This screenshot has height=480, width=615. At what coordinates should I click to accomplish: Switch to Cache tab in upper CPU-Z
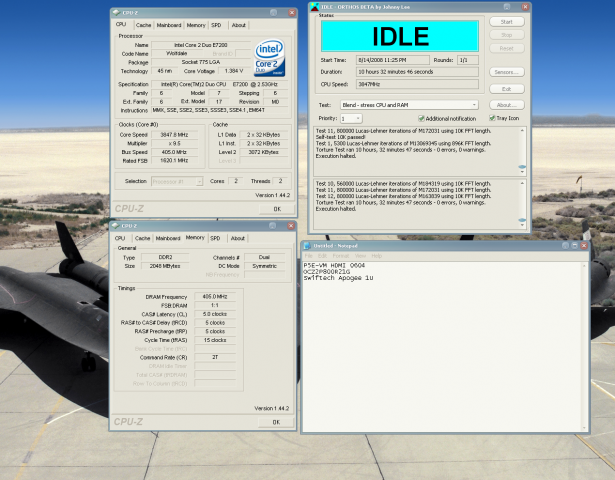(143, 25)
